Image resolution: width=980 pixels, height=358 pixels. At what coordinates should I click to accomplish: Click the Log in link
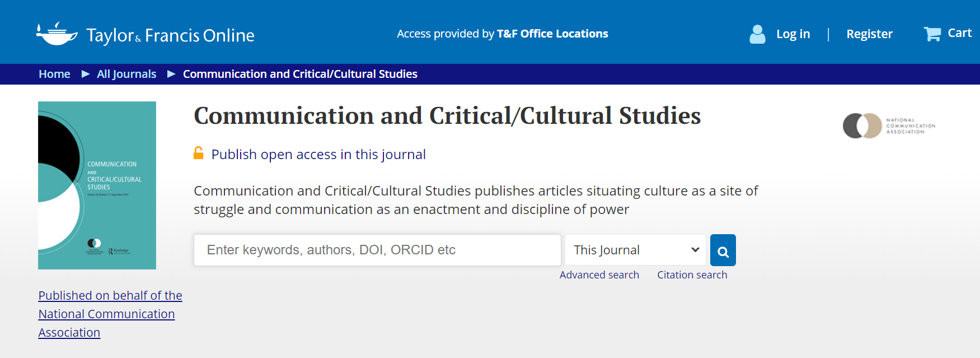[x=793, y=34]
